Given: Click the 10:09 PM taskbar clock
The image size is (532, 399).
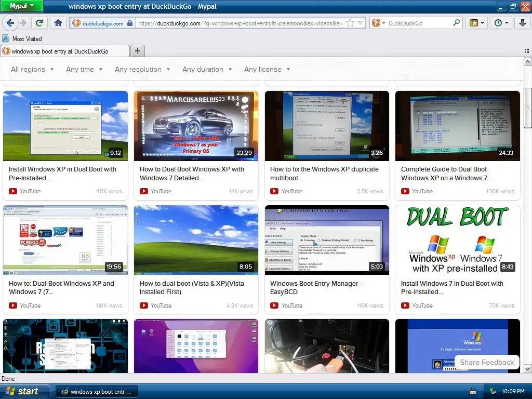Looking at the screenshot, I should [x=513, y=392].
